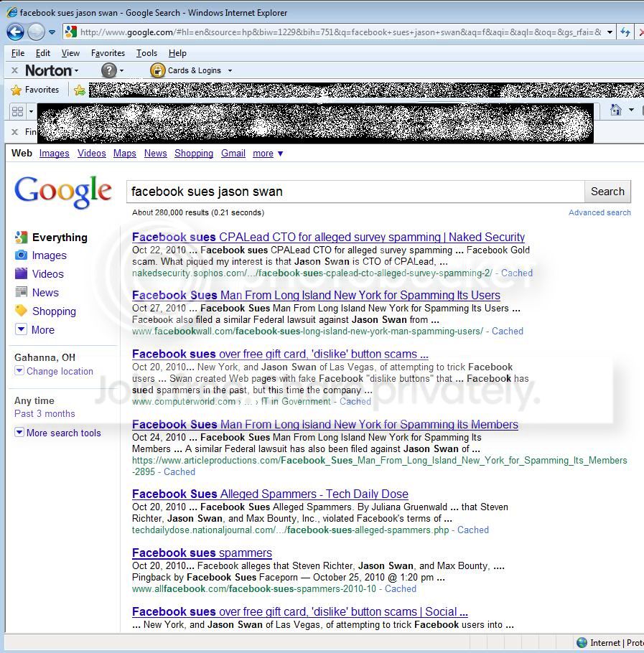Screen dimensions: 644x653
Task: Expand the sidebar More options
Action: tap(35, 329)
